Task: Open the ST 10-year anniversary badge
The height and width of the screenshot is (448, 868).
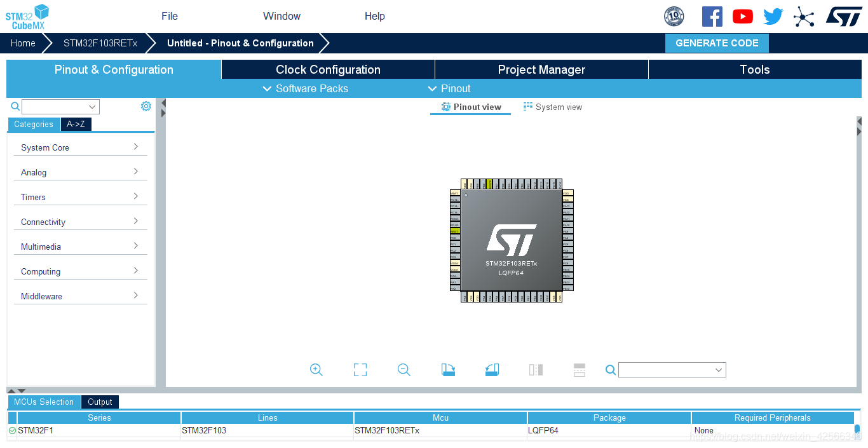Action: tap(674, 17)
